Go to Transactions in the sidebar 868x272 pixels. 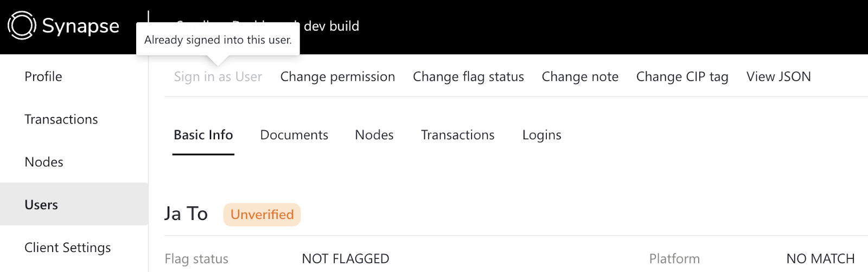[x=61, y=119]
